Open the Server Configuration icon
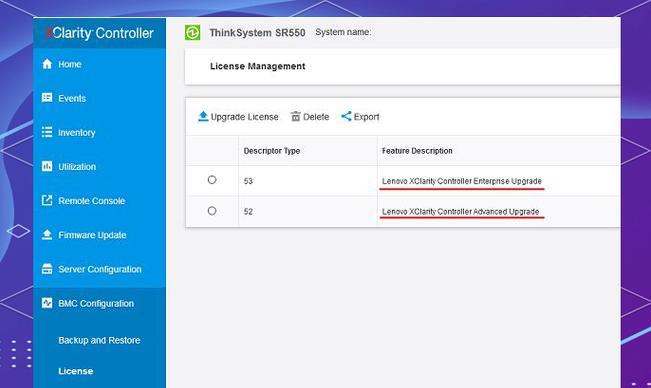651x388 pixels. 47,269
